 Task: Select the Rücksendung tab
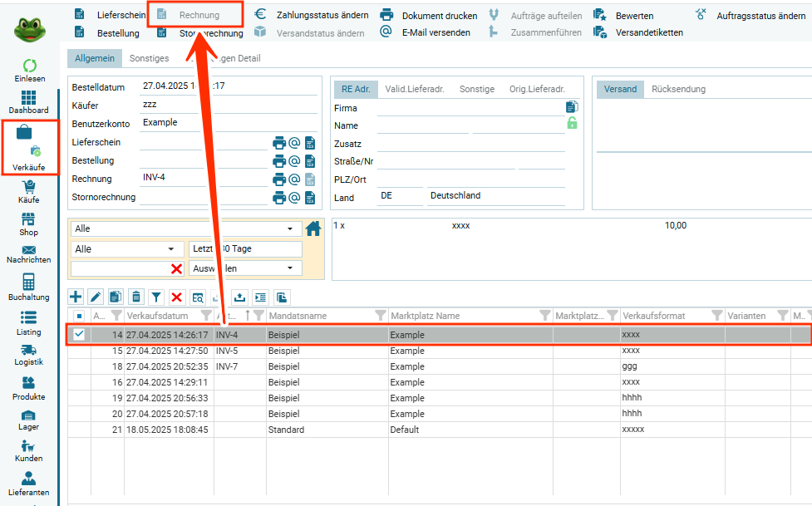tap(678, 89)
